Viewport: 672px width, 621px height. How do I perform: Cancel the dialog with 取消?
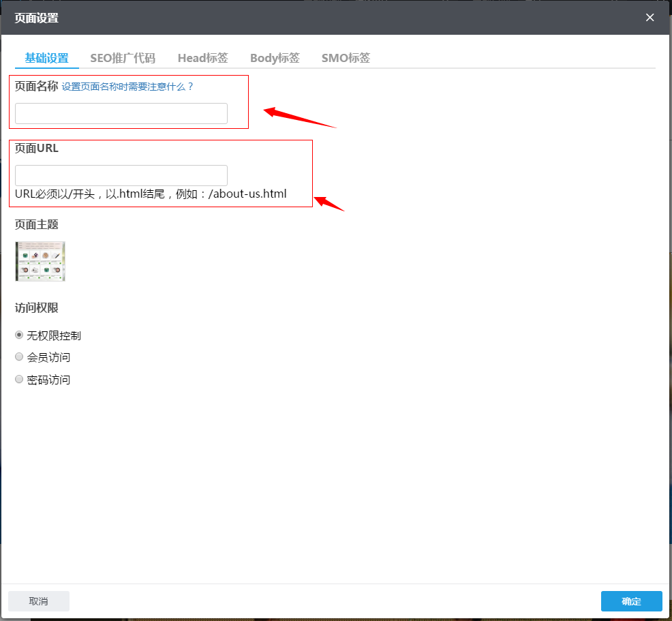38,601
